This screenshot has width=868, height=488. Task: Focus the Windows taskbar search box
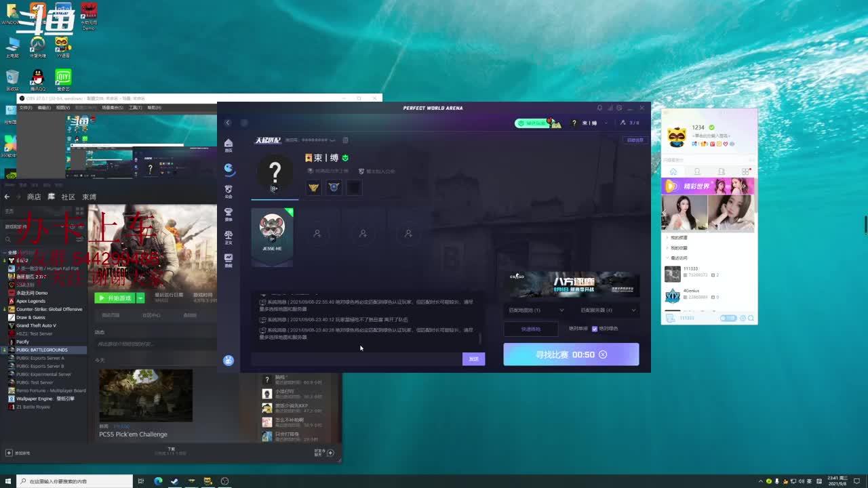pyautogui.click(x=75, y=481)
